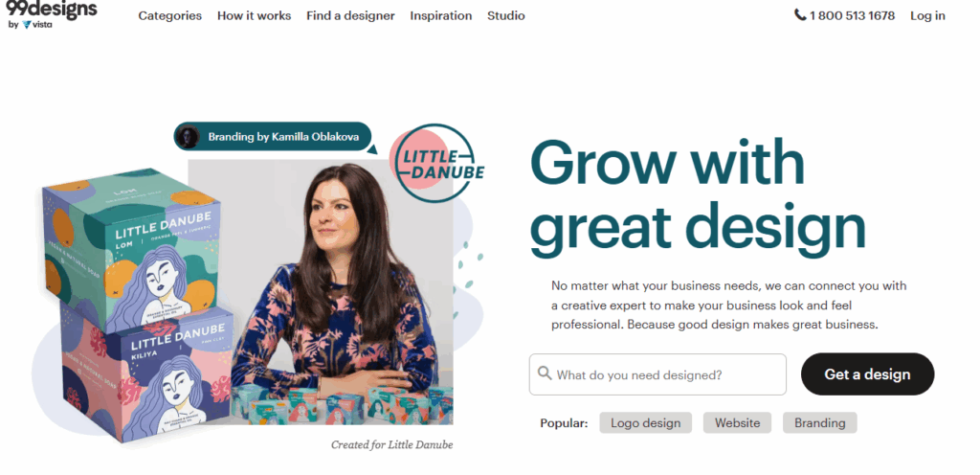The image size is (980, 475).
Task: Click the 99designs logo
Action: (x=52, y=9)
